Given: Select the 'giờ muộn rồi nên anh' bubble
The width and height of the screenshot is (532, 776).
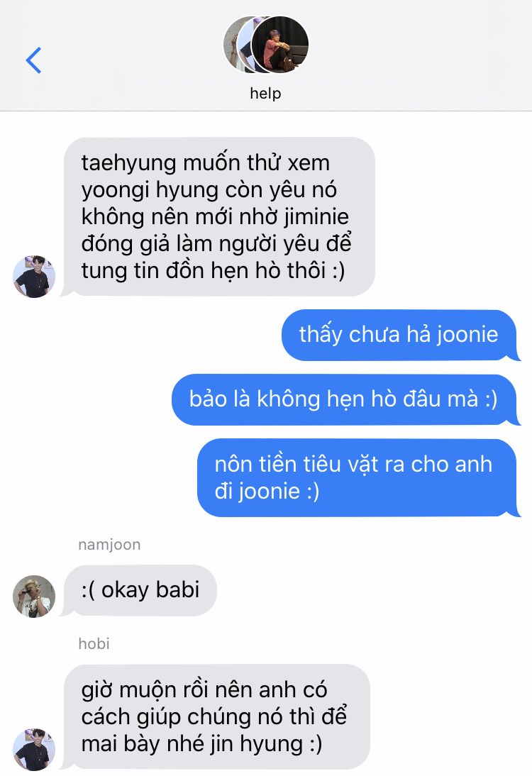Looking at the screenshot, I should [x=216, y=716].
